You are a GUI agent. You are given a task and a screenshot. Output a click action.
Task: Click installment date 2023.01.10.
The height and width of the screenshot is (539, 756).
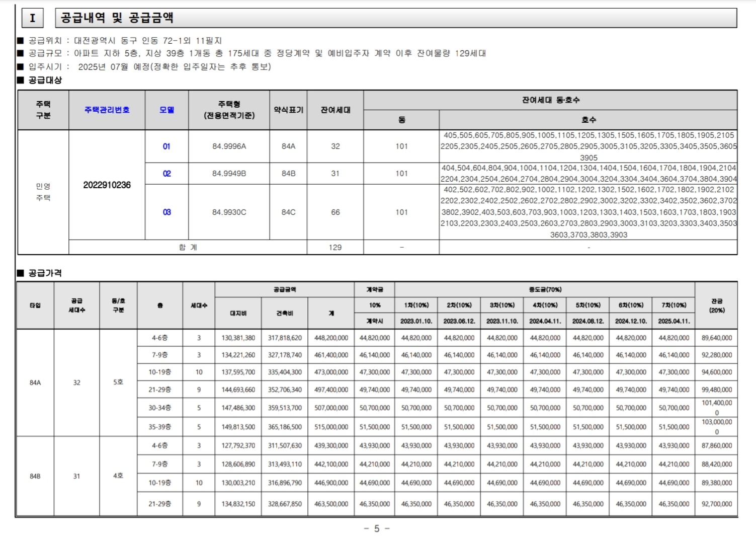click(416, 321)
